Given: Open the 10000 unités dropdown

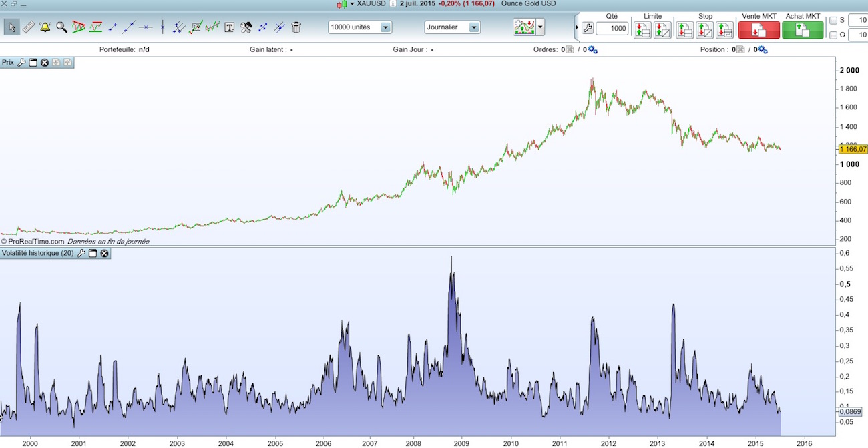Looking at the screenshot, I should pyautogui.click(x=385, y=28).
